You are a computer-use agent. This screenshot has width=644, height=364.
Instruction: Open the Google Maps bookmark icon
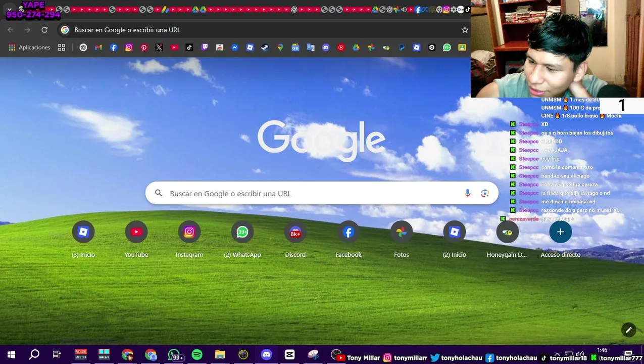(x=280, y=48)
